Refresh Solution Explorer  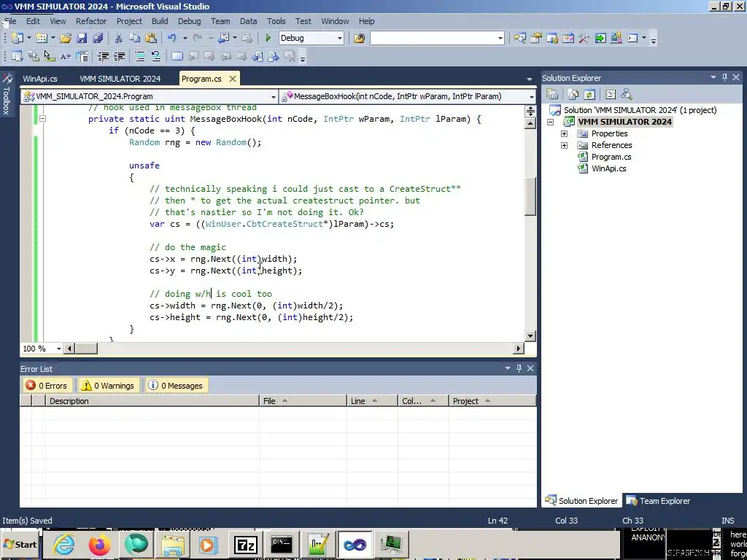pos(589,94)
